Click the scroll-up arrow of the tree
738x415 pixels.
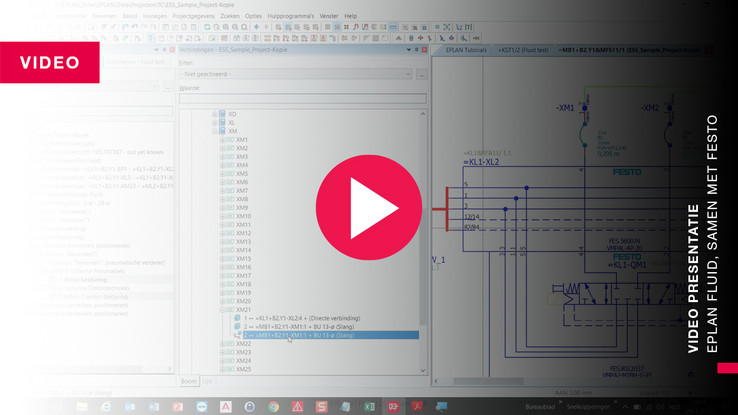click(x=423, y=114)
